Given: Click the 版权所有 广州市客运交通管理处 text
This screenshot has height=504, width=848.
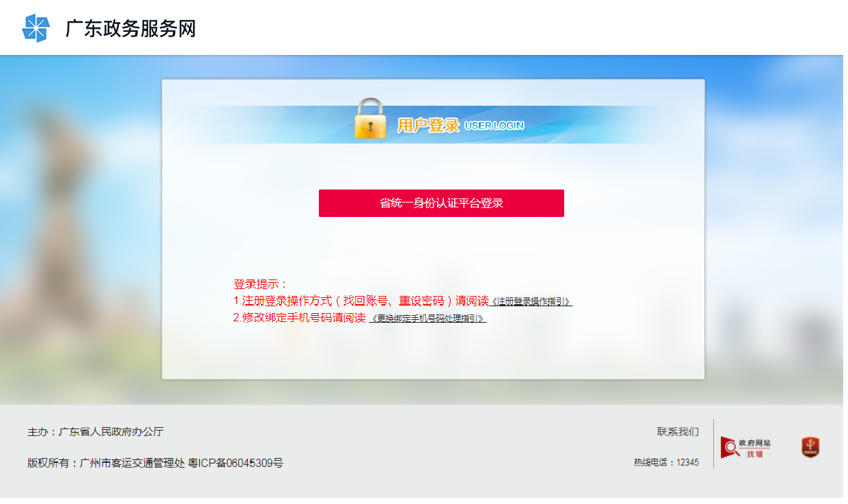Looking at the screenshot, I should pos(107,463).
